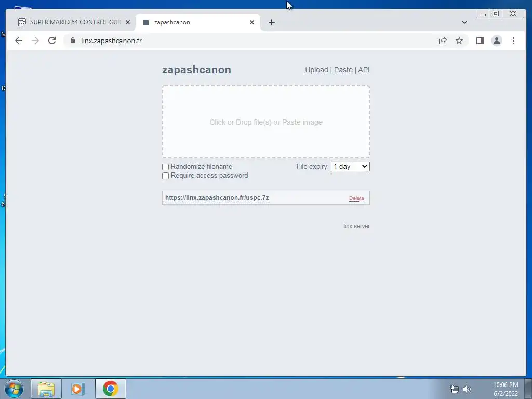The height and width of the screenshot is (399, 532).
Task: Click the address bar URL
Action: pos(111,41)
